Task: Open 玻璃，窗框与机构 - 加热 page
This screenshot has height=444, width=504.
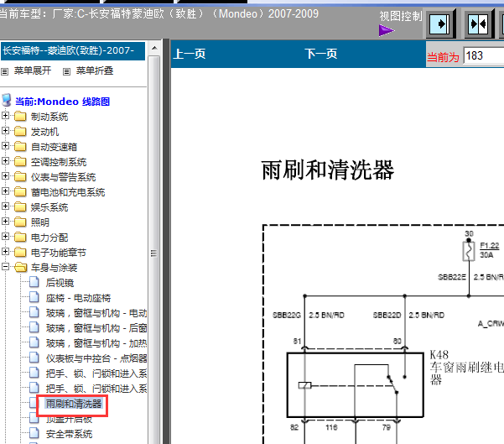Action: pos(96,343)
